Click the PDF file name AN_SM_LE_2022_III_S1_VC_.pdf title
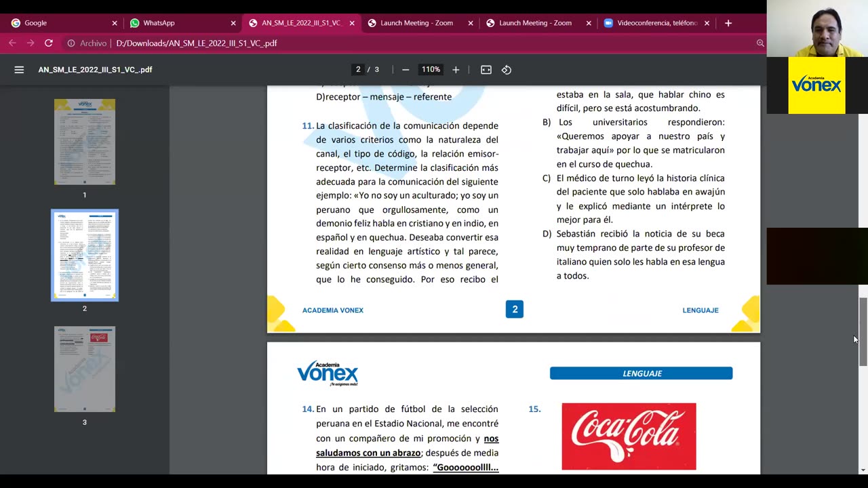868x488 pixels. 95,70
